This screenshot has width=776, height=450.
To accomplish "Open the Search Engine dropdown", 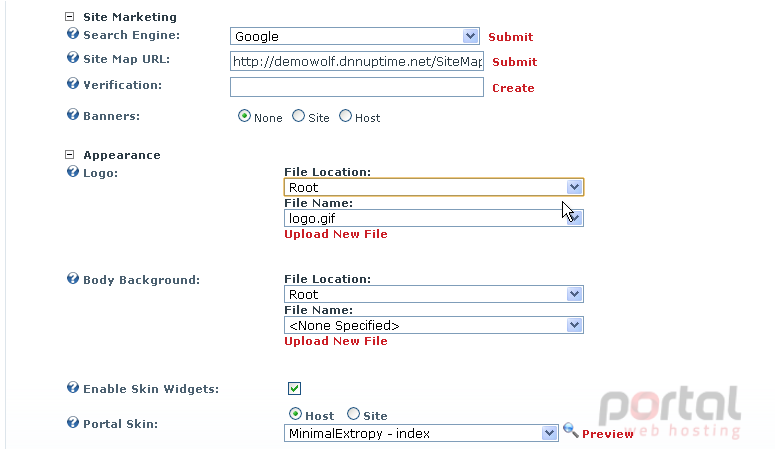I will 354,36.
